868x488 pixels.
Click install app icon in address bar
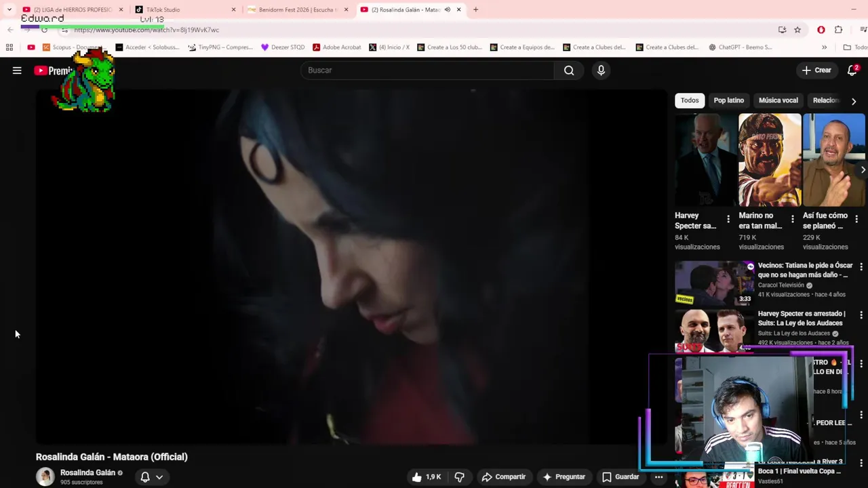click(x=782, y=30)
